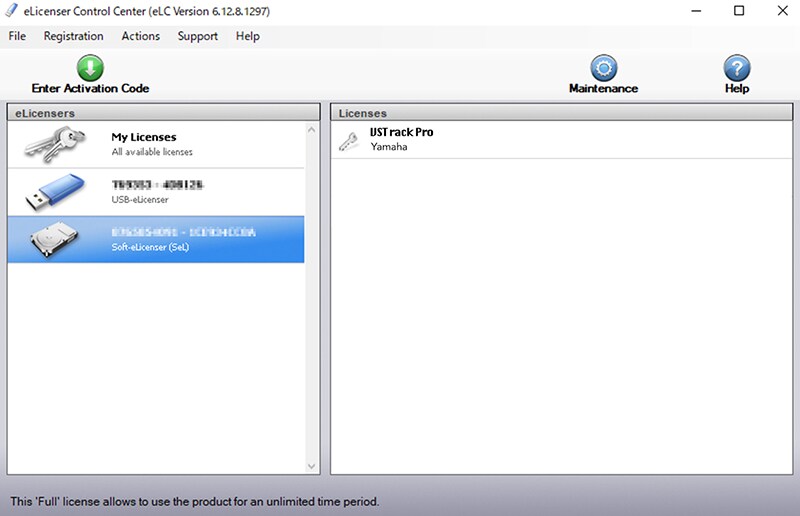Screen dimensions: 800x516
Task: Click the eLicenser app icon in title bar
Action: point(12,11)
